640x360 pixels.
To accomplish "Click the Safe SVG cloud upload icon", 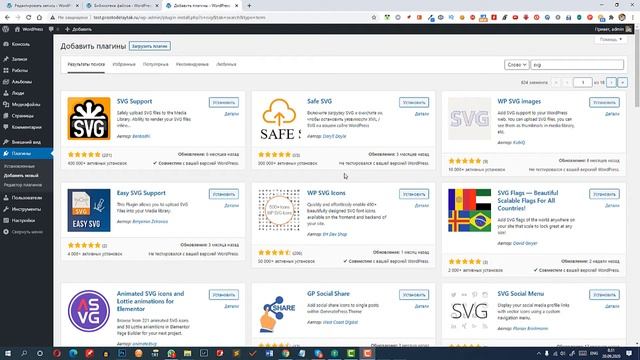I will (x=279, y=112).
